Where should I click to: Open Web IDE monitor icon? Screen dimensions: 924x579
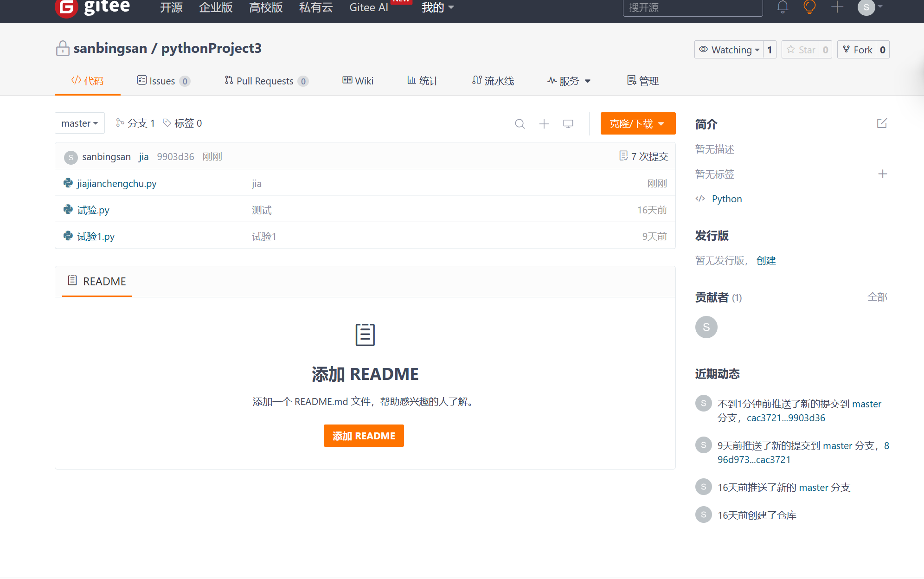(x=568, y=124)
